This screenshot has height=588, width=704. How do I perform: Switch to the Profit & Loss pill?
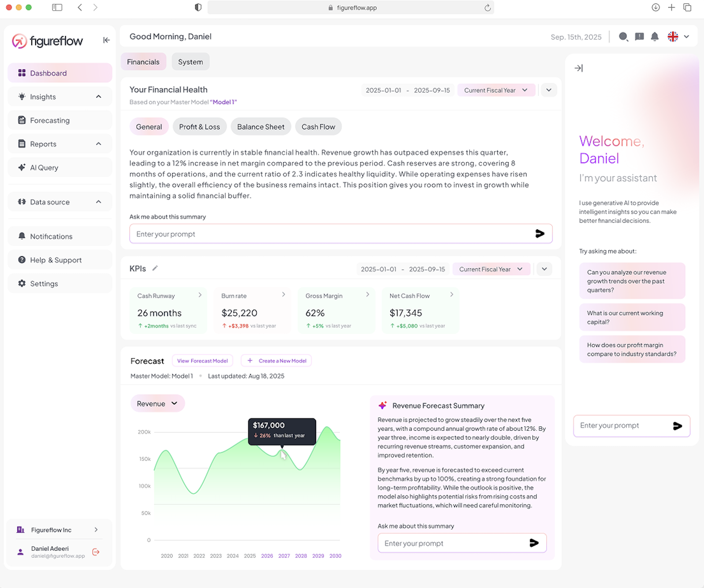[199, 126]
